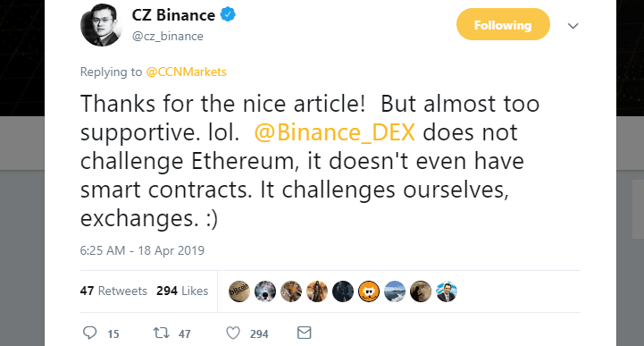Open the CZ Binance display name
The image size is (644, 346).
173,15
